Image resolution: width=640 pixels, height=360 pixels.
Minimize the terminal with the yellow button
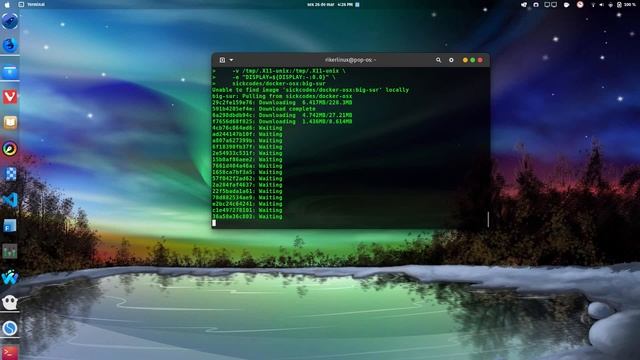[x=465, y=60]
